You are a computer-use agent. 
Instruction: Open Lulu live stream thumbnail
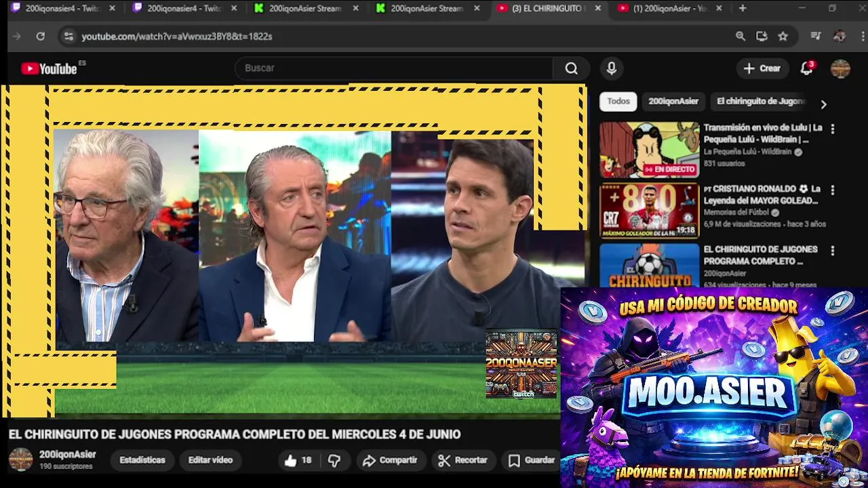[x=649, y=150]
